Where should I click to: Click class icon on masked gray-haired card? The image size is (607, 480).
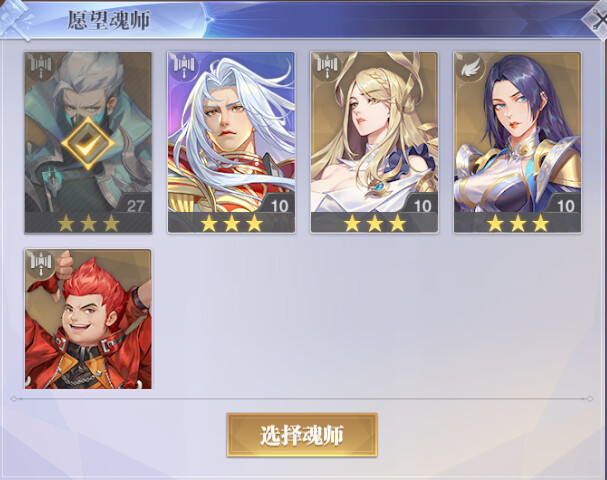click(x=41, y=66)
